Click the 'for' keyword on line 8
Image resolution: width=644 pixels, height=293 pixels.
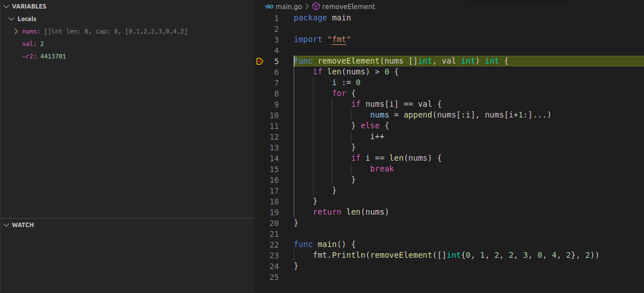pyautogui.click(x=339, y=94)
